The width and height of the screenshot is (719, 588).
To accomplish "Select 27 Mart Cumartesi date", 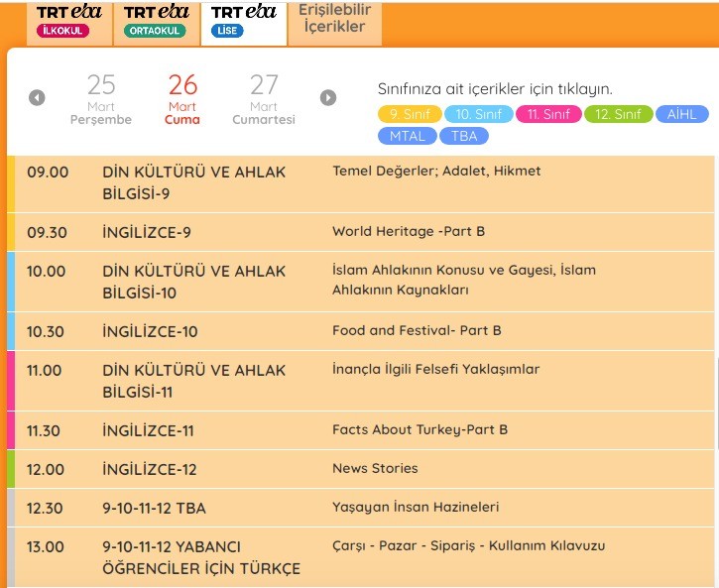I will 264,99.
